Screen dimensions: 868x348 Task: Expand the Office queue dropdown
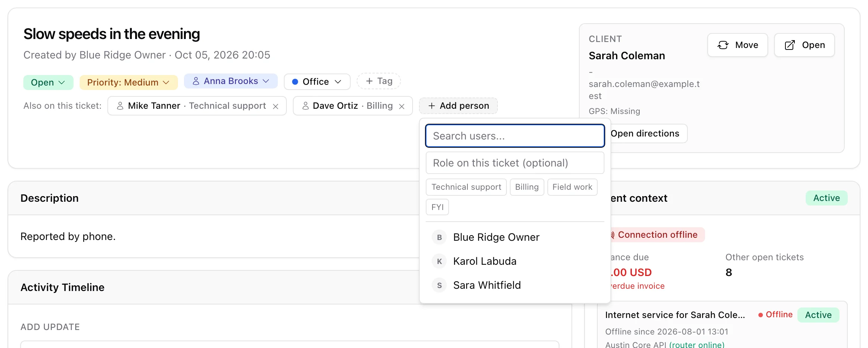click(317, 82)
